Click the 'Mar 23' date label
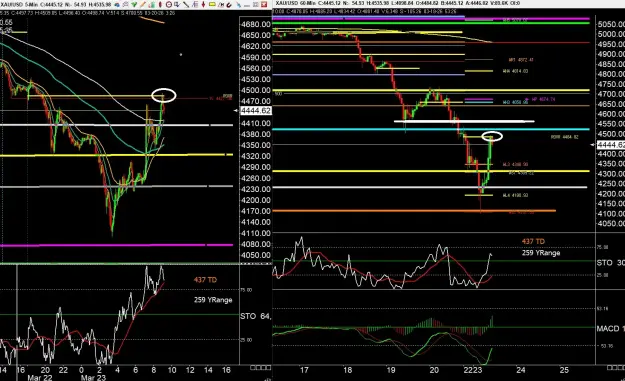Viewport: 625px width, 381px height. point(93,377)
